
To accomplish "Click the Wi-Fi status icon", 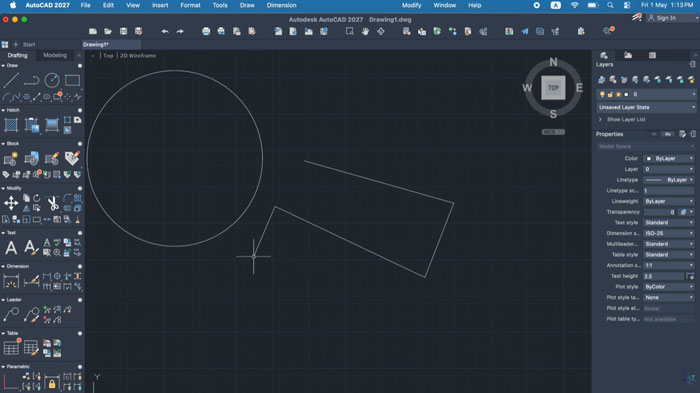I will (575, 5).
